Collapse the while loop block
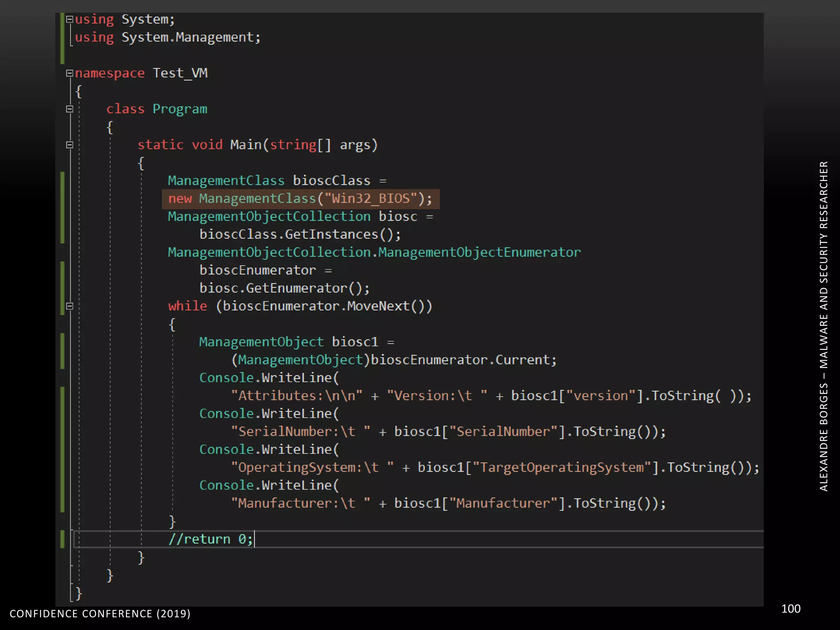The height and width of the screenshot is (630, 840). click(69, 306)
